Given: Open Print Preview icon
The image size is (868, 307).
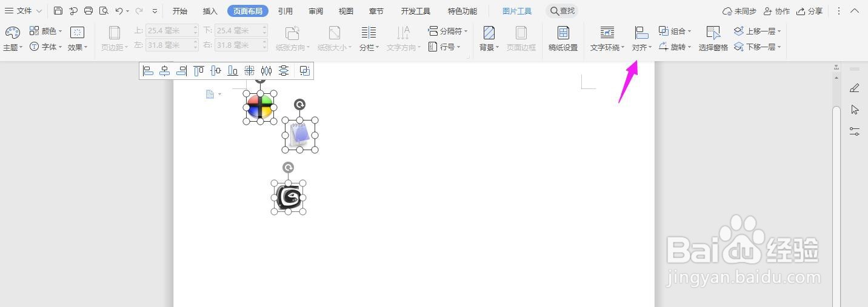Looking at the screenshot, I should [104, 11].
